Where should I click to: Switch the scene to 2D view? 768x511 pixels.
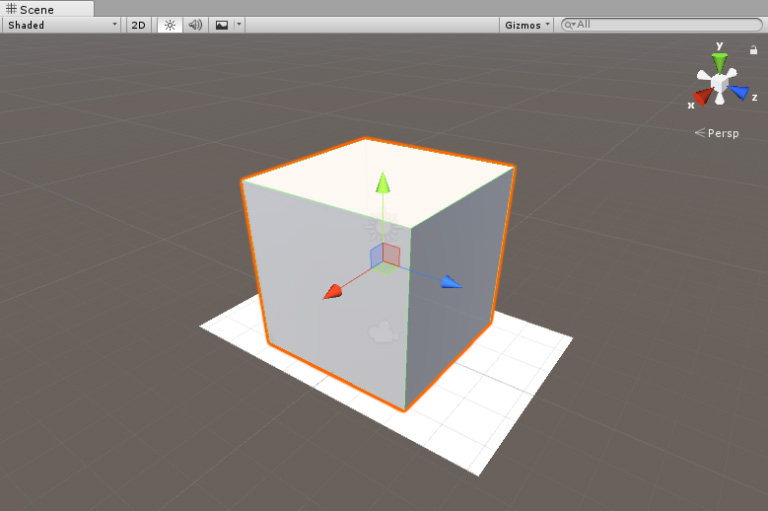(139, 25)
